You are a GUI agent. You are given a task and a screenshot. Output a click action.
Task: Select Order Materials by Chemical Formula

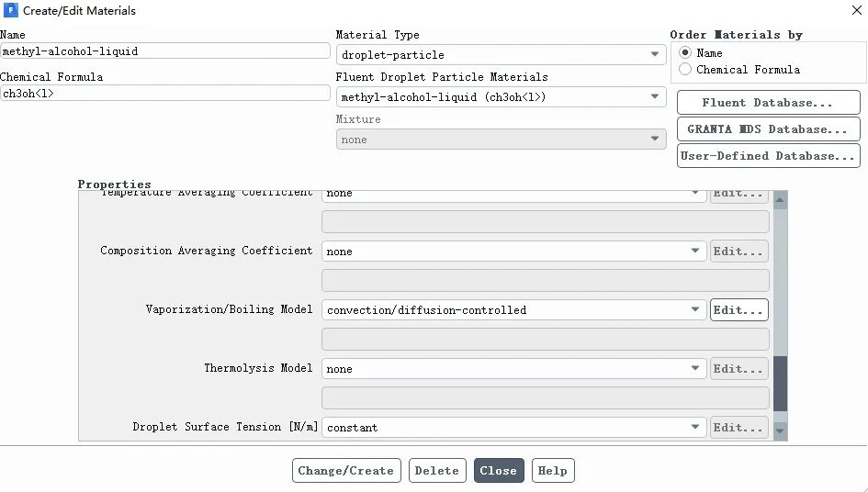tap(685, 70)
